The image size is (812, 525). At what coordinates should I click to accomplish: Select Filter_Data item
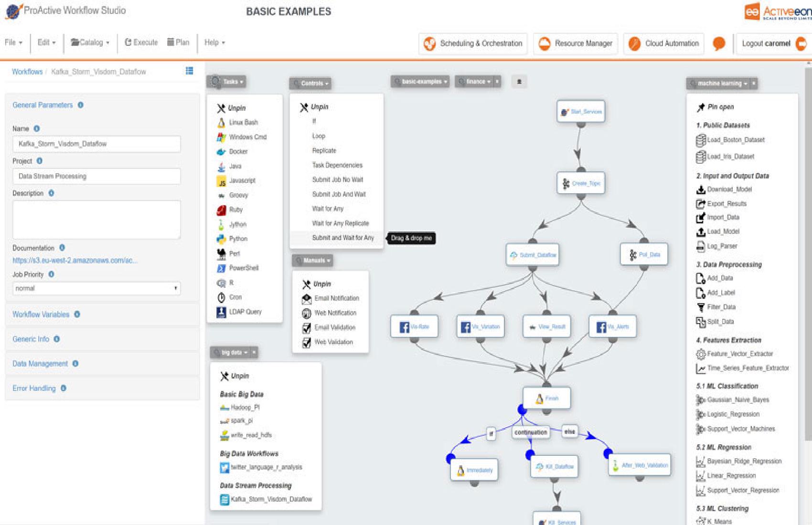coord(716,307)
